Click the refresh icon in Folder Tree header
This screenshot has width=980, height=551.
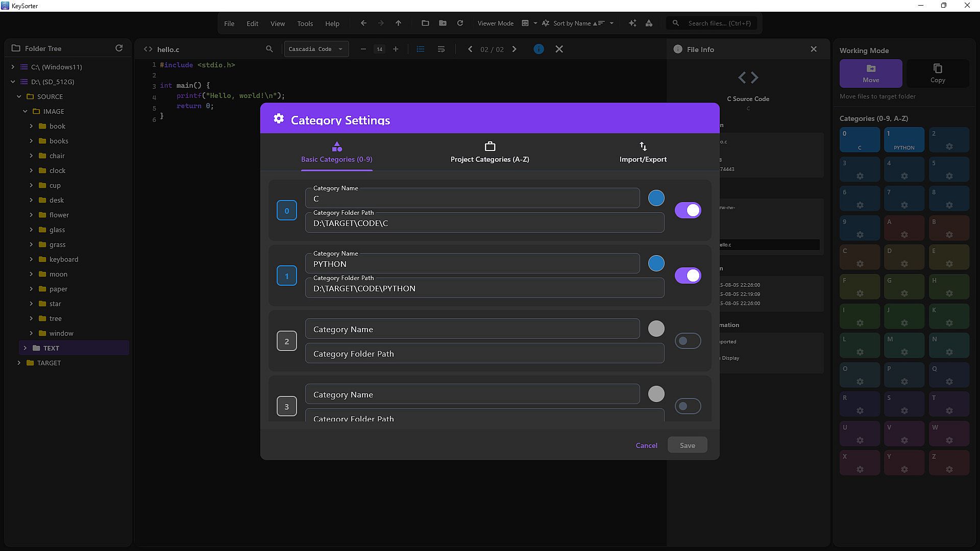click(x=119, y=48)
